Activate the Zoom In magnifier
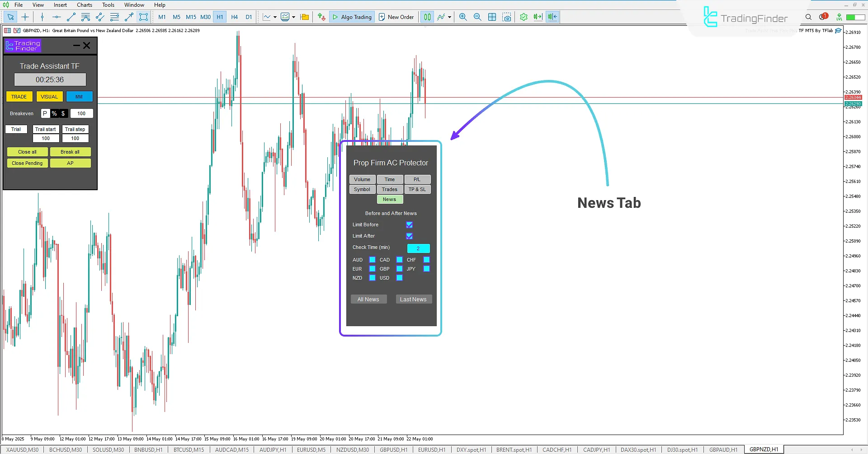Image resolution: width=868 pixels, height=454 pixels. (x=463, y=17)
